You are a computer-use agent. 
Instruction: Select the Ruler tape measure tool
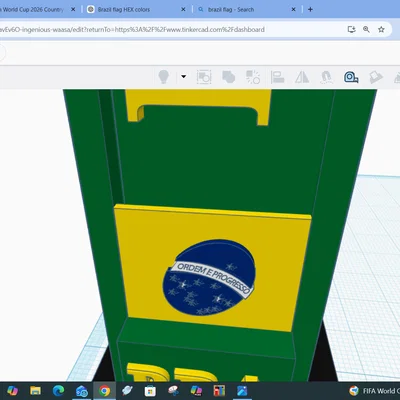[x=351, y=77]
